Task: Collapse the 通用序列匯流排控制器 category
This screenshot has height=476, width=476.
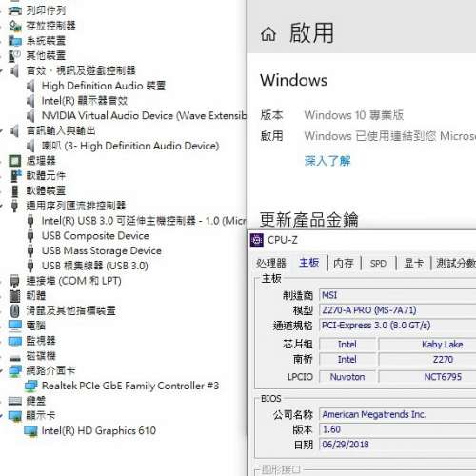Action: [2, 206]
